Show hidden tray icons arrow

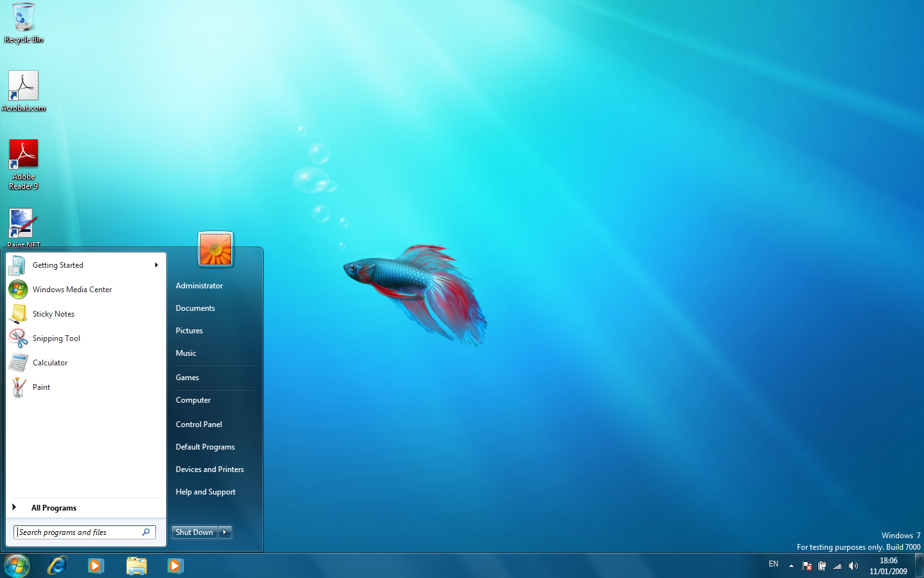792,566
